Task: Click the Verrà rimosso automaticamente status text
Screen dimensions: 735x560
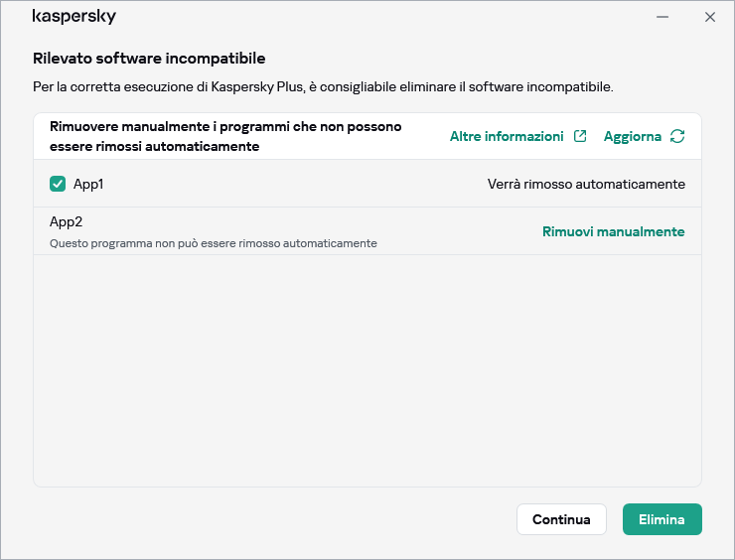Action: 586,184
